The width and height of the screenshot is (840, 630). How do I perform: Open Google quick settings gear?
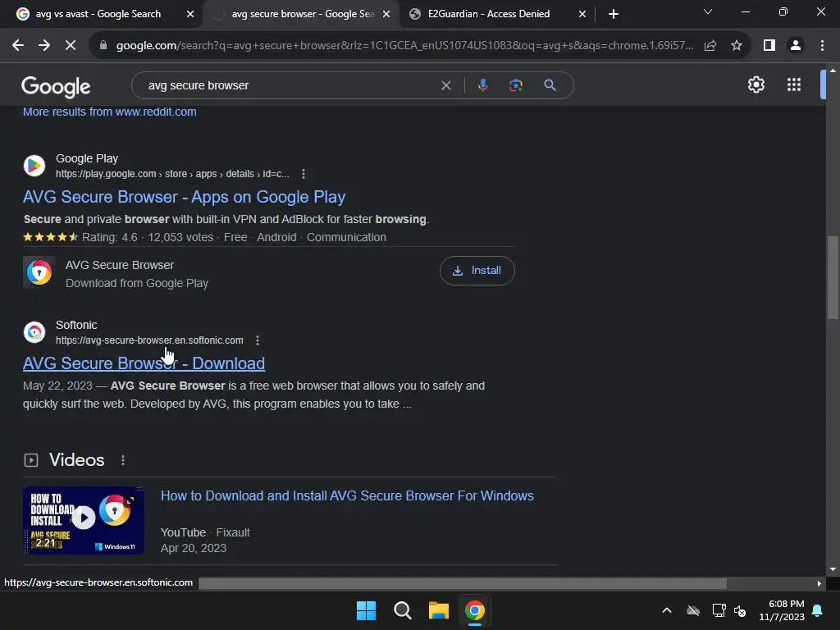[x=756, y=84]
